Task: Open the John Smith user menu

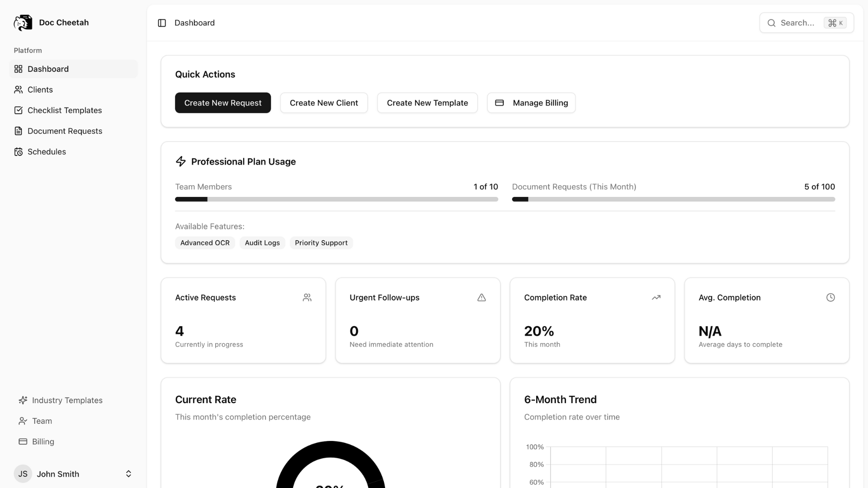Action: coord(73,474)
